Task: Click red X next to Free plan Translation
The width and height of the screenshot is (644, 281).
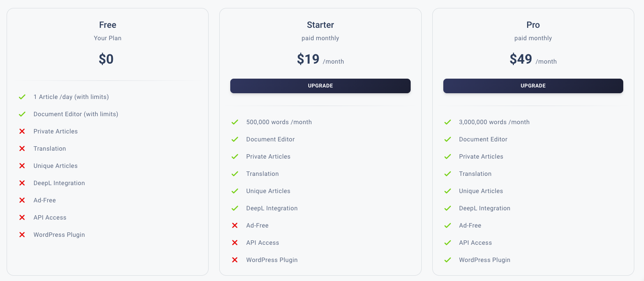Action: coord(22,148)
